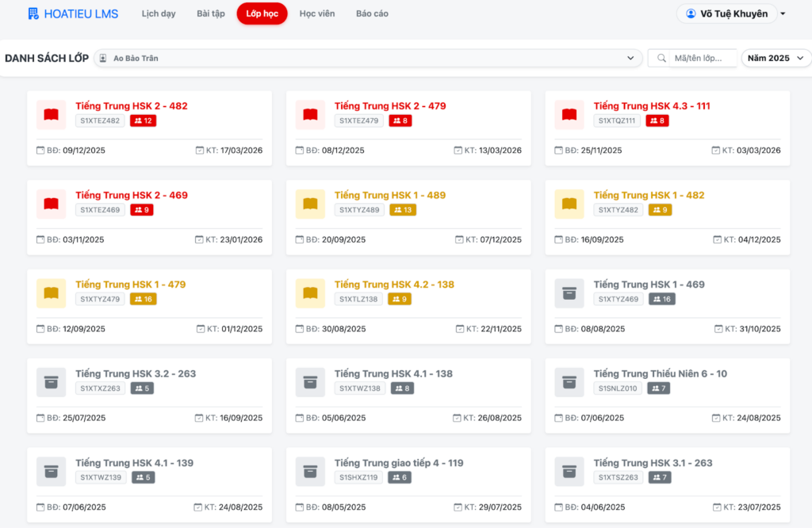Open class Tiếng Trung HSK 2 - 469

[x=132, y=195]
